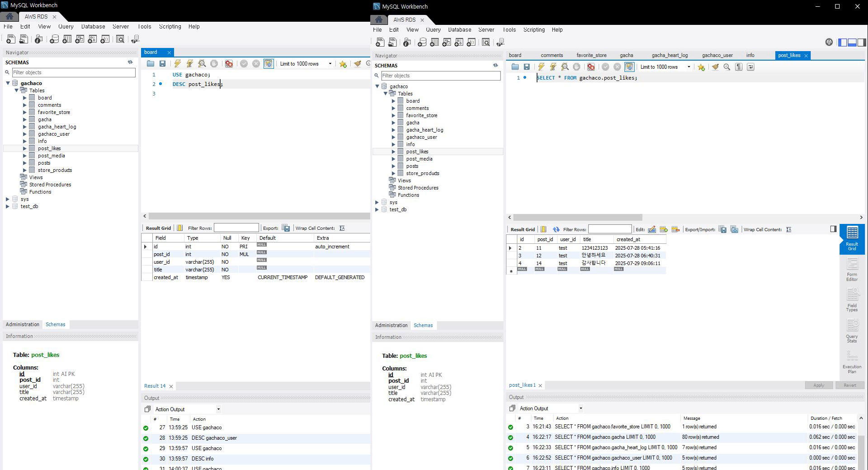Click Delete selected rows icon in result toolbar
The width and height of the screenshot is (868, 470).
pyautogui.click(x=675, y=229)
